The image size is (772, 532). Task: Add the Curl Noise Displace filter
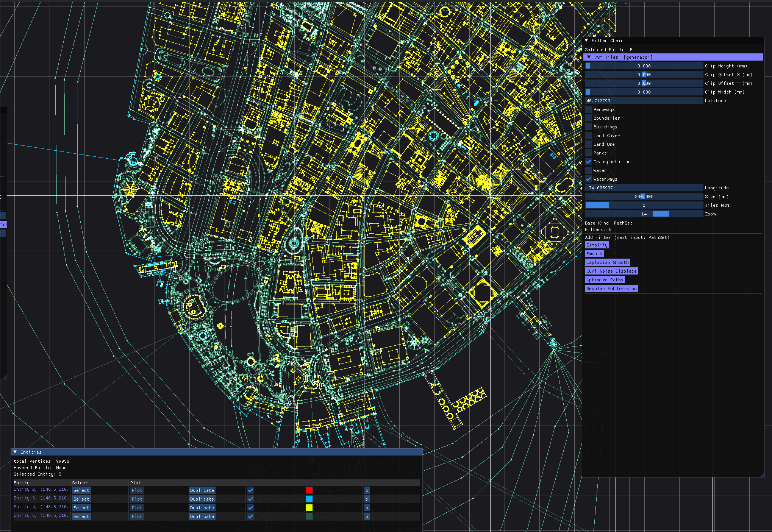pyautogui.click(x=611, y=271)
